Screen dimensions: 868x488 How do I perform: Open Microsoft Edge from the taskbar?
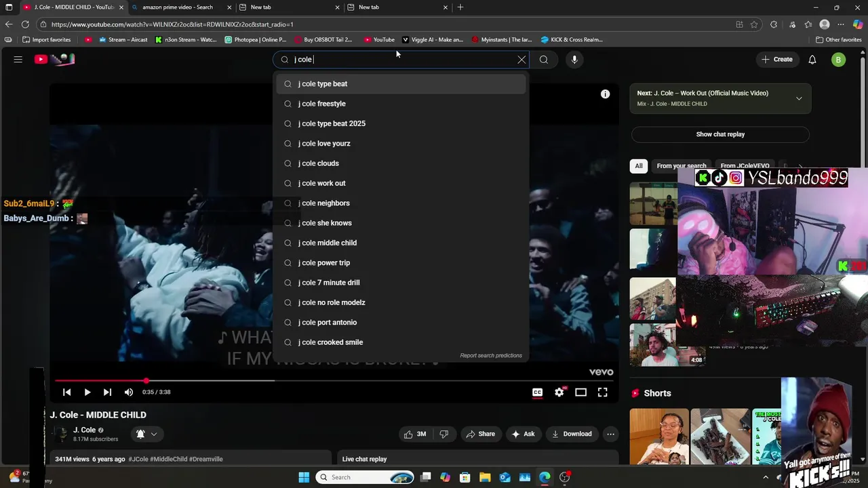click(545, 477)
